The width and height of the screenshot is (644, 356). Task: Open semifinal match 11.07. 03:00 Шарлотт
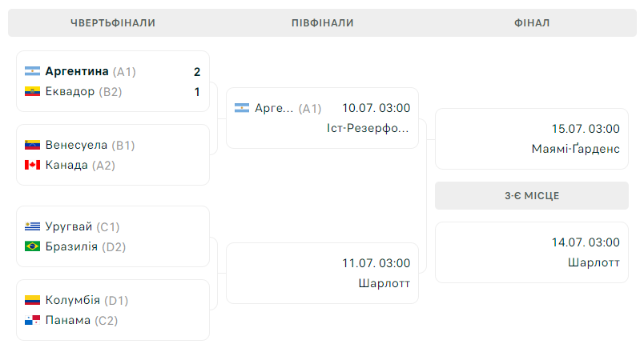tap(323, 273)
